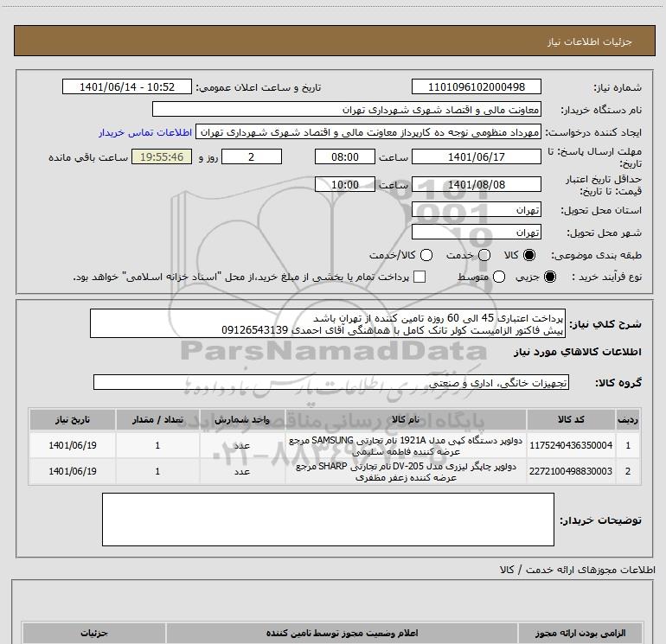Choose the متوسط purchase type radio
This screenshot has height=644, width=666.
[x=499, y=277]
